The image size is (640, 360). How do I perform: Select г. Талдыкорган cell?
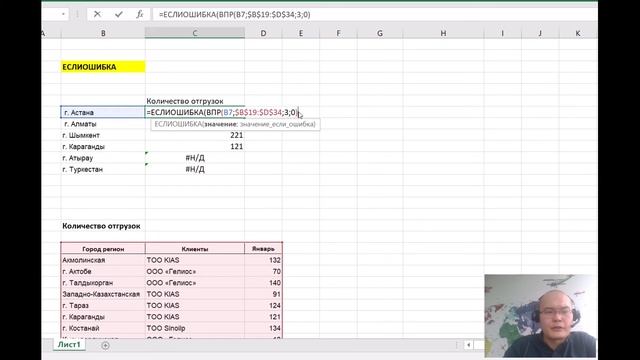[x=103, y=283]
